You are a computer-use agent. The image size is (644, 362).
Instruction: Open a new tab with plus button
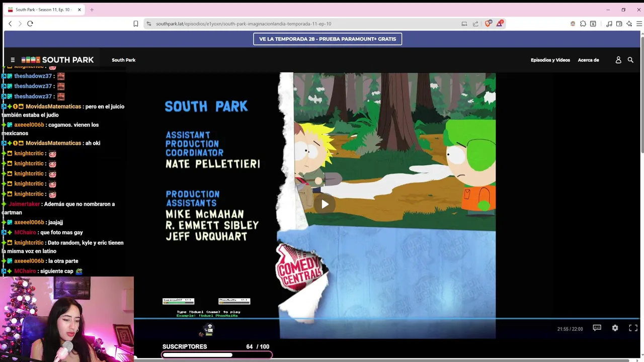coord(92,10)
